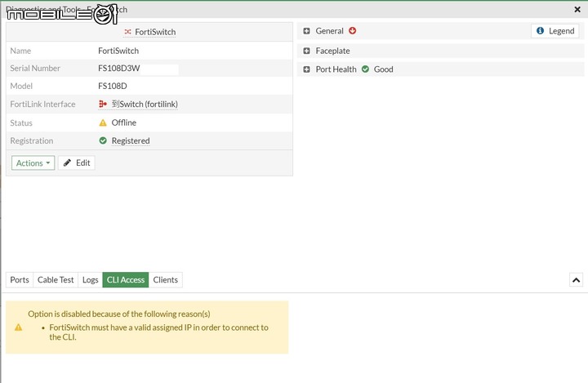The height and width of the screenshot is (383, 588).
Task: Open the Logs tab
Action: pos(91,280)
